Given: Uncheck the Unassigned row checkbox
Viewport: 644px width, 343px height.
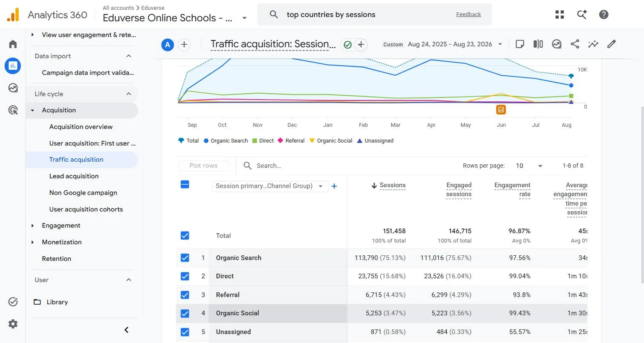Looking at the screenshot, I should click(185, 332).
